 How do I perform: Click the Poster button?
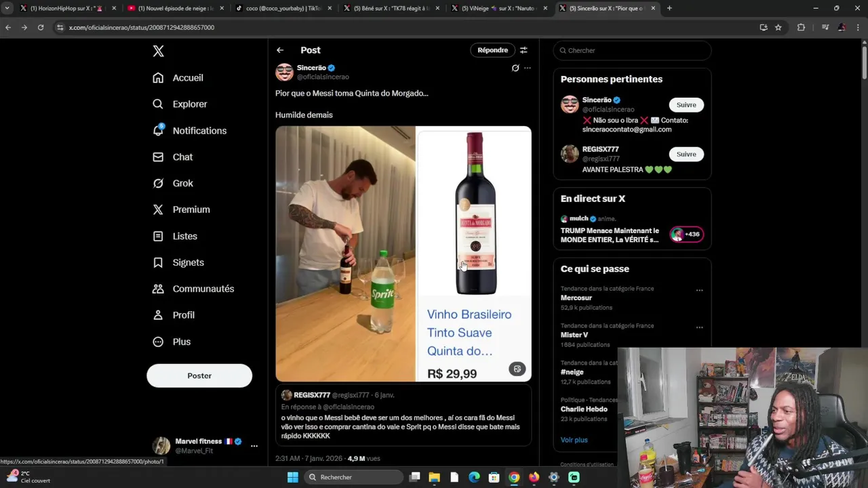pos(199,375)
